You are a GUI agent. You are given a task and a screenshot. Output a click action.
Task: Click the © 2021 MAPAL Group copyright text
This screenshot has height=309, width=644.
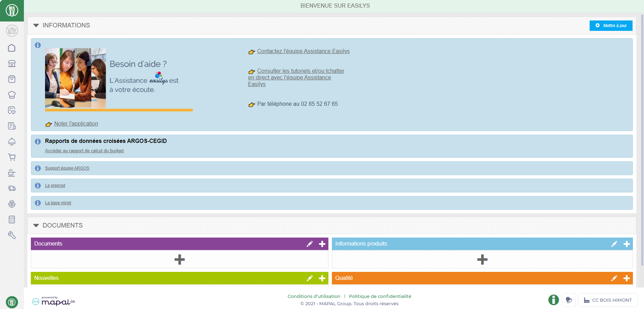tap(349, 304)
